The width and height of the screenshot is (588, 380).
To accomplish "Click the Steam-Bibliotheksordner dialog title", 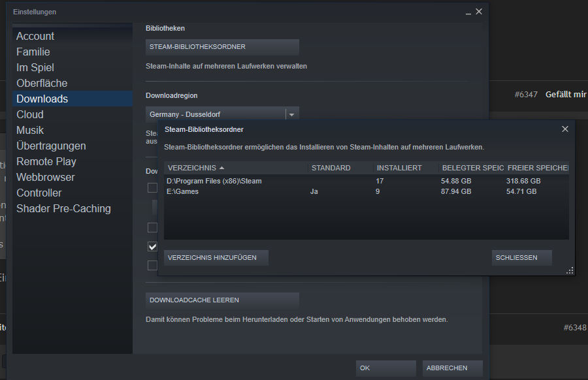I will 204,129.
